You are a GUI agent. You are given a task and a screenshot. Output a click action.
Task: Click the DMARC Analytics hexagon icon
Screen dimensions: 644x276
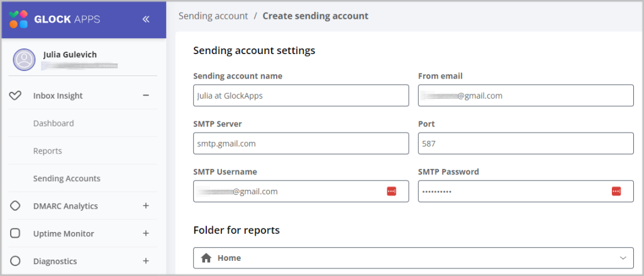coord(15,206)
